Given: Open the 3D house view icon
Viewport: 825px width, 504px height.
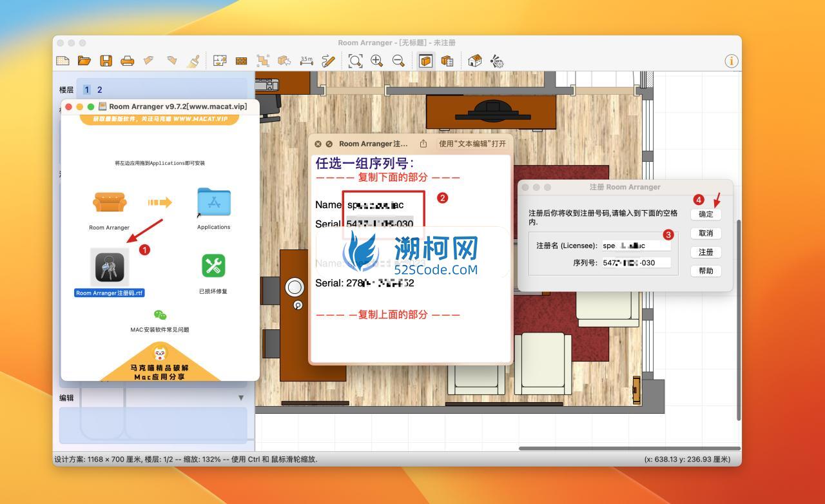Looking at the screenshot, I should (474, 61).
